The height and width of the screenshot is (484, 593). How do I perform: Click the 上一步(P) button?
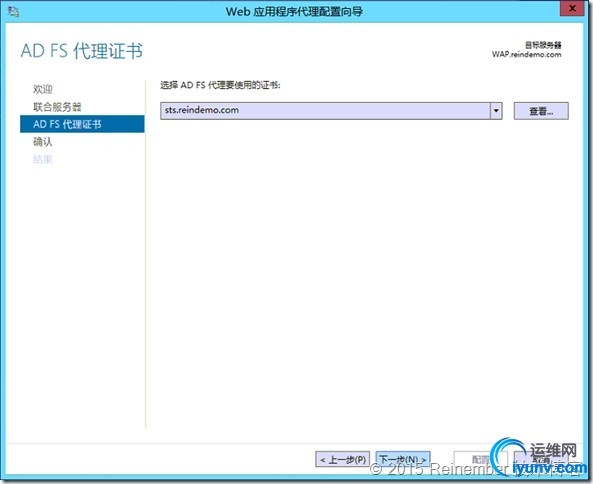(x=343, y=459)
